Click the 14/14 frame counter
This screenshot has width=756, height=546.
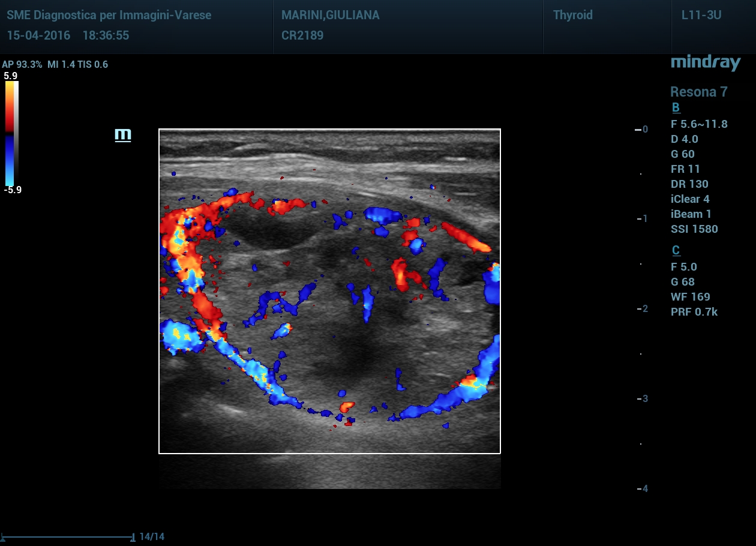click(x=151, y=536)
